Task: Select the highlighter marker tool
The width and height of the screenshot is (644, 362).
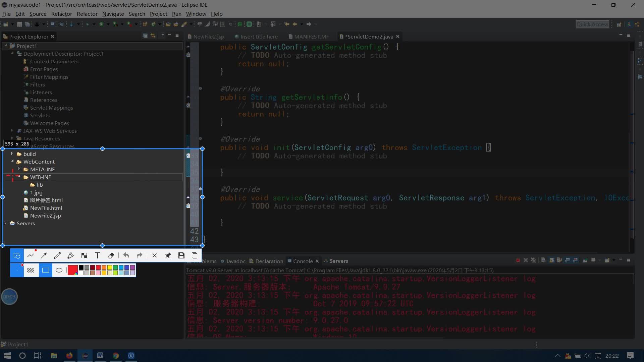Action: pyautogui.click(x=70, y=256)
